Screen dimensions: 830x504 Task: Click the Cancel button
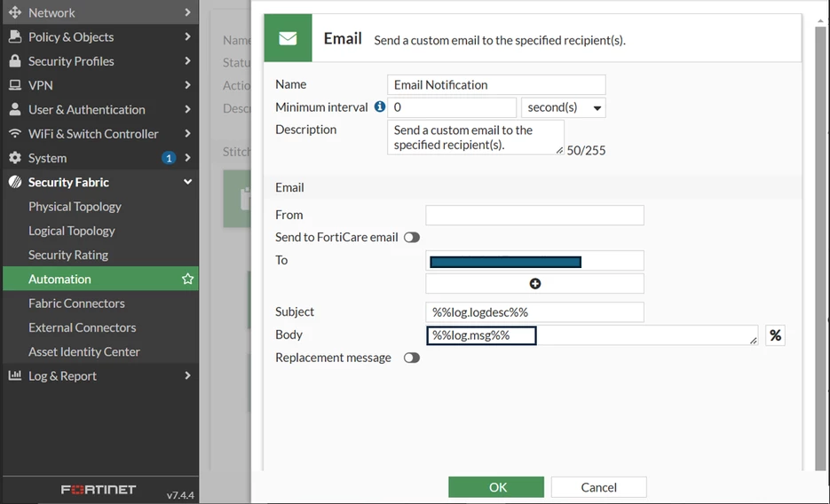click(598, 487)
